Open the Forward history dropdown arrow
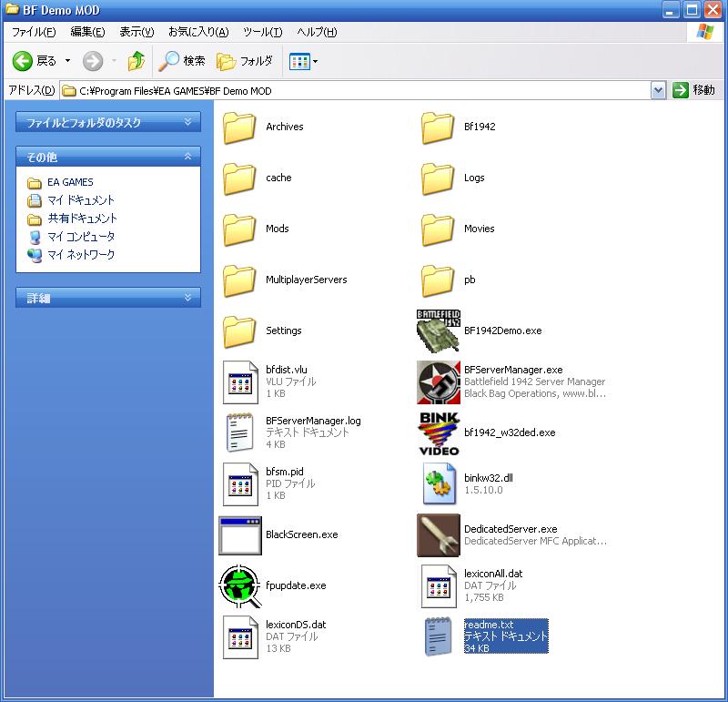The width and height of the screenshot is (728, 702). pos(114,61)
